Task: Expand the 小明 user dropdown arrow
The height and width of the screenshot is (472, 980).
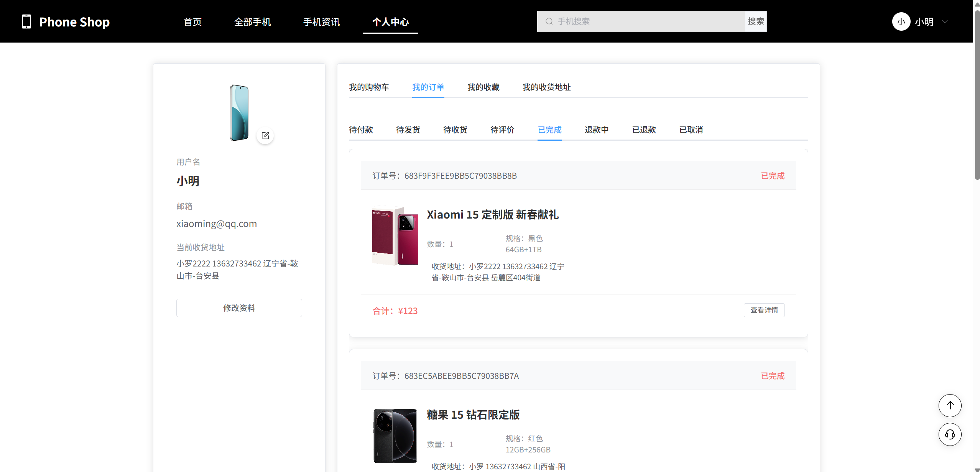Action: click(x=945, y=21)
